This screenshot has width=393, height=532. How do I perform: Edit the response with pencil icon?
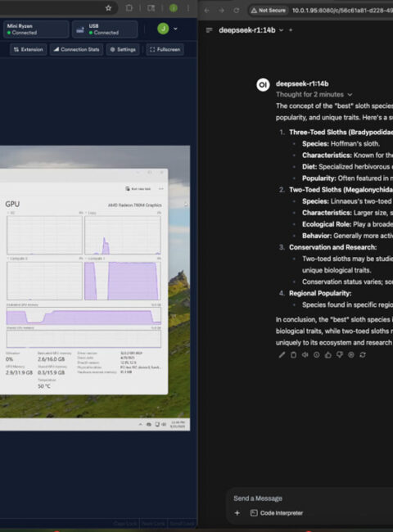[282, 355]
